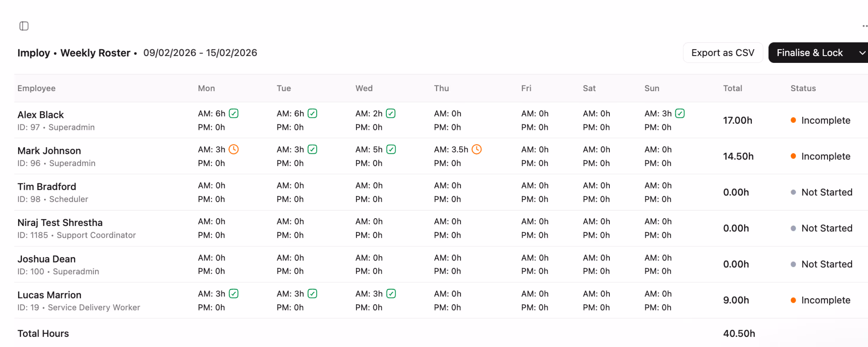Click the green check on Alex Black's Monday
The height and width of the screenshot is (347, 868).
[234, 113]
